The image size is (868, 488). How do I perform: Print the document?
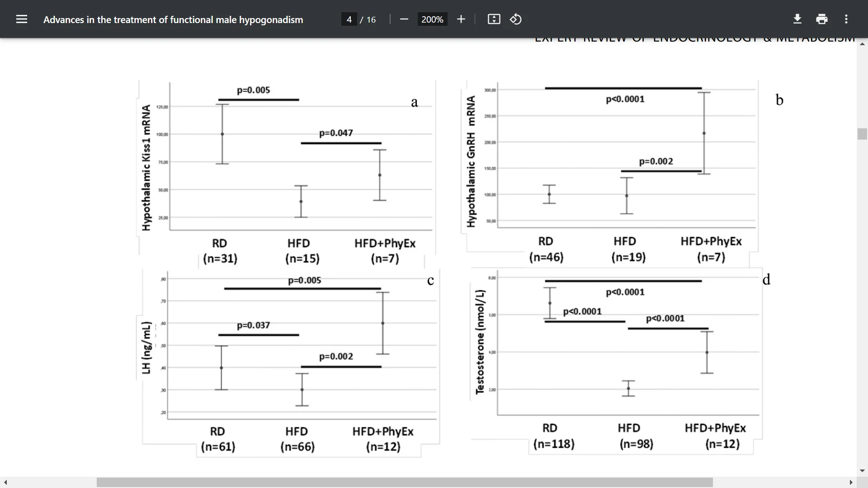point(822,19)
